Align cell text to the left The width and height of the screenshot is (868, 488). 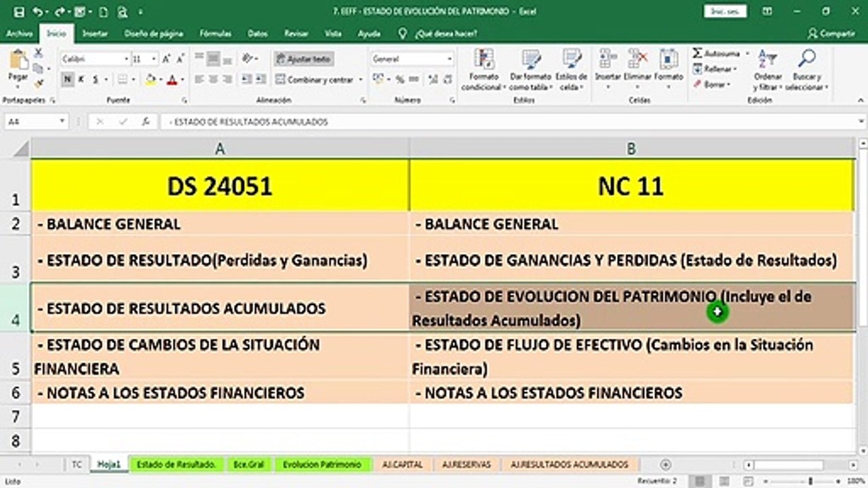tap(199, 79)
